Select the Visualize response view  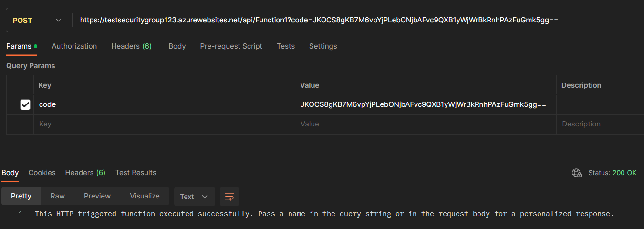(x=145, y=196)
